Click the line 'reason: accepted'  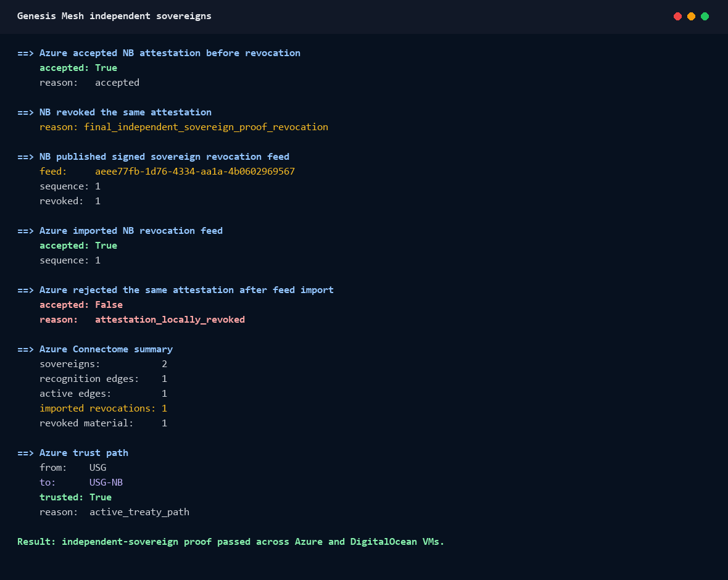(89, 83)
